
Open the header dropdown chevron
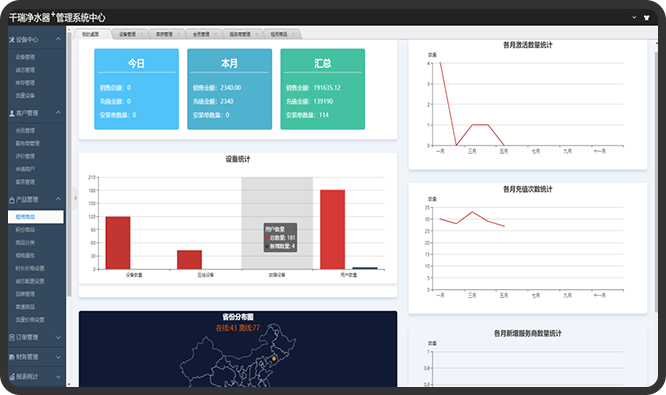tap(634, 17)
